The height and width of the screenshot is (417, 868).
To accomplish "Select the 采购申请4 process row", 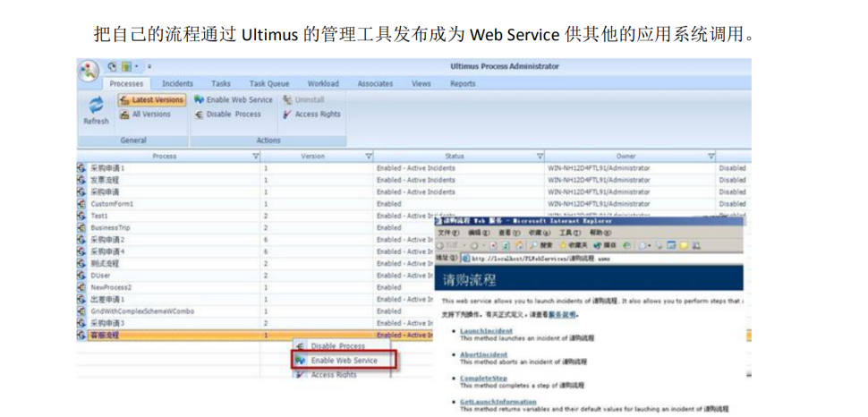I will pos(256,251).
